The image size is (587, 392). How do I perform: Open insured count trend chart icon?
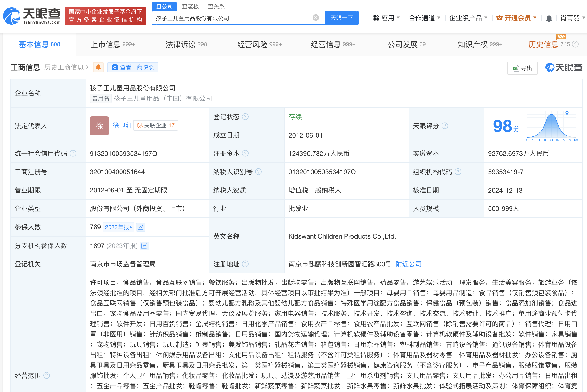[x=141, y=227]
